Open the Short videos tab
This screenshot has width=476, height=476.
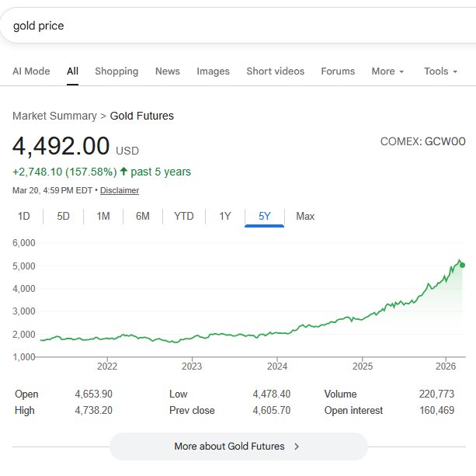point(276,71)
